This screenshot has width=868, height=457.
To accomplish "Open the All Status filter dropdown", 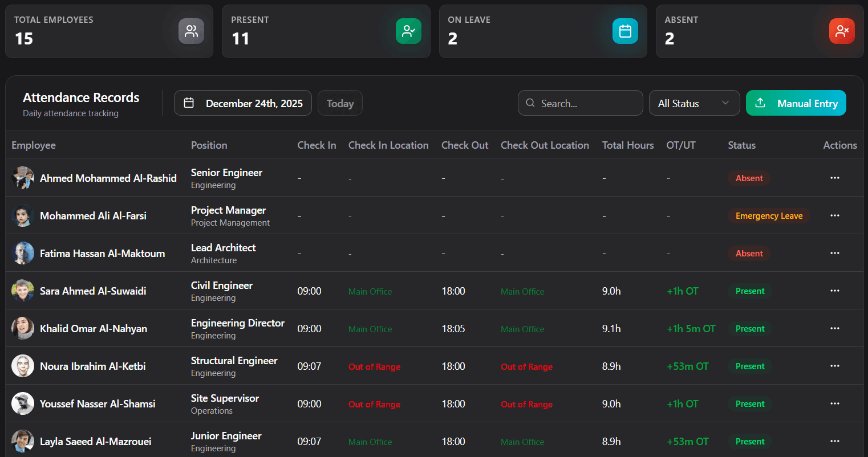I will [x=694, y=103].
